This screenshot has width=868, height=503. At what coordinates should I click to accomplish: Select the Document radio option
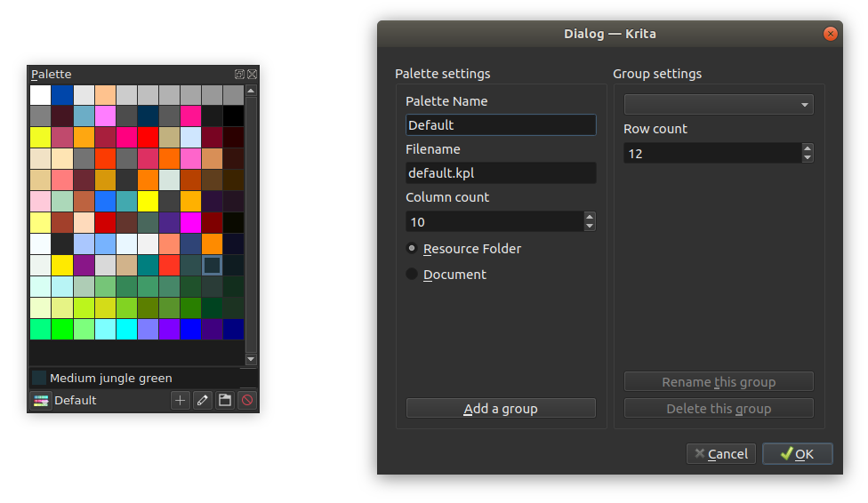pos(411,274)
